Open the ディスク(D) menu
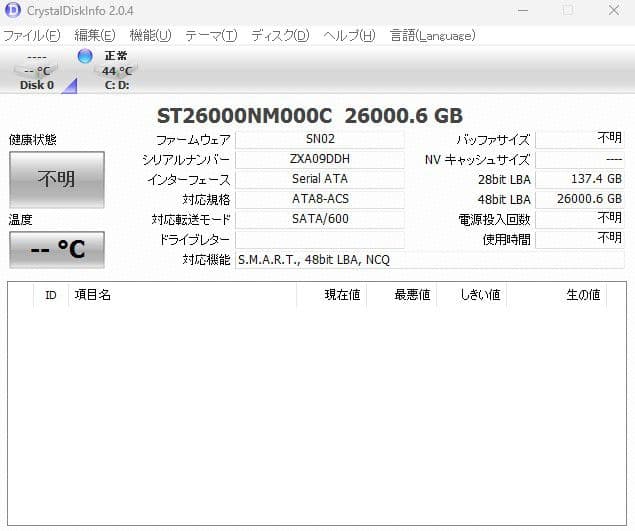The height and width of the screenshot is (531, 635). [280, 36]
